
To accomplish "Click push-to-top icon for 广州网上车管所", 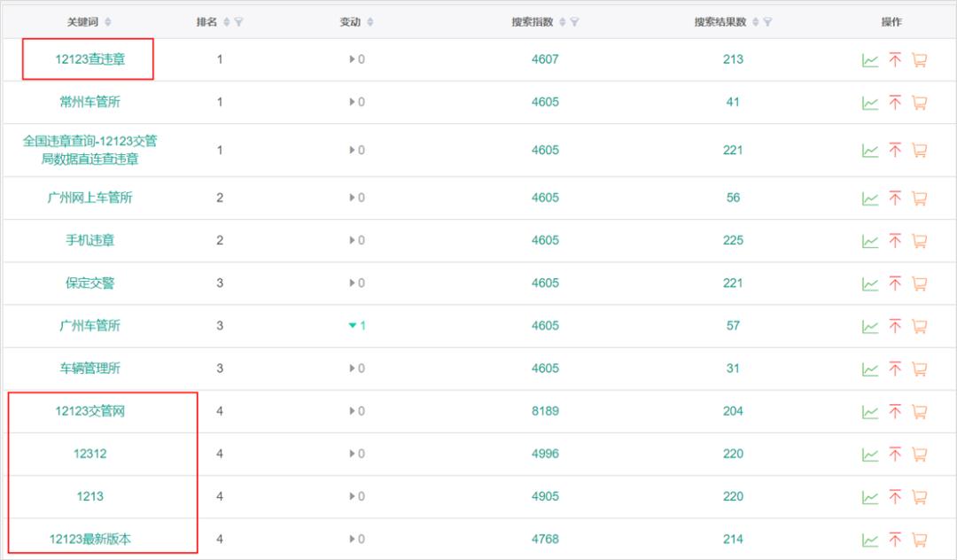I will (x=895, y=198).
